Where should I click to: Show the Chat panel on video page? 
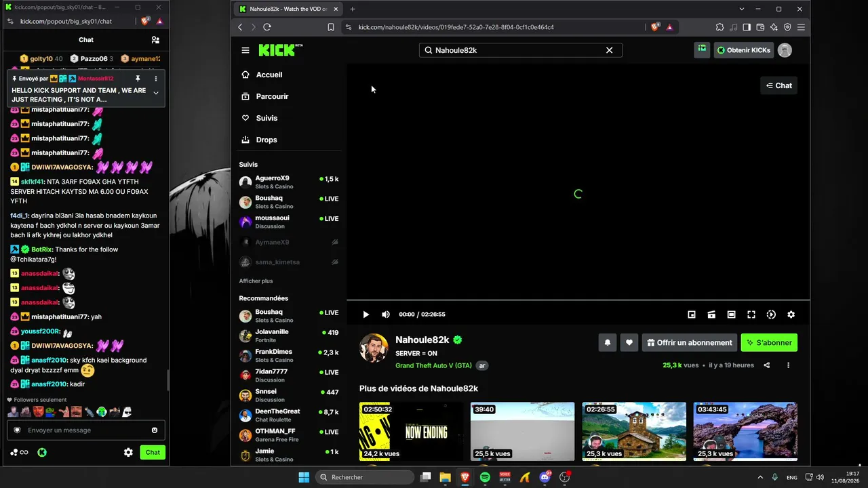[778, 85]
